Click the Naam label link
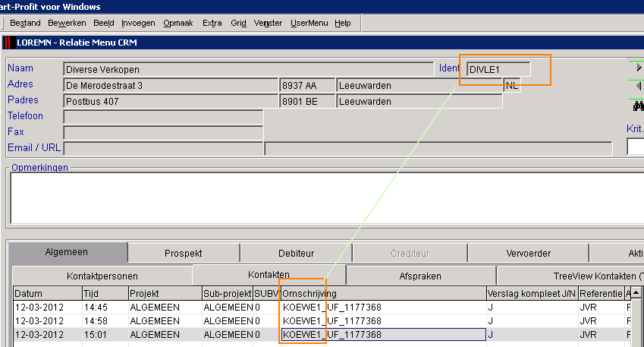The height and width of the screenshot is (347, 644). 20,68
